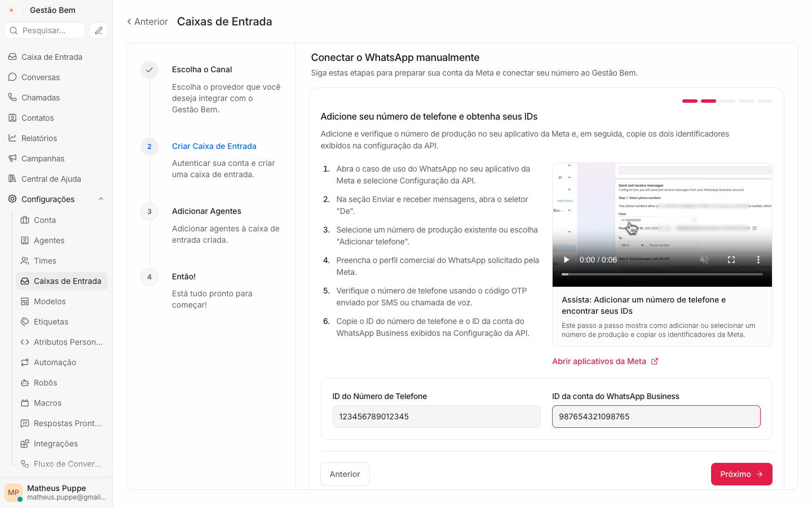This screenshot has width=812, height=508.
Task: Click the Conectar o WhatsApp manualmente heading
Action: 395,58
